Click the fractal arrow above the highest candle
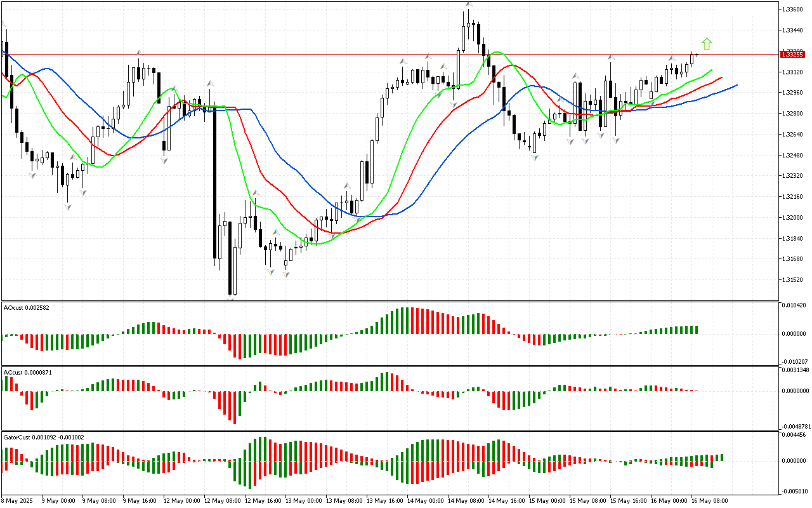 click(x=468, y=4)
